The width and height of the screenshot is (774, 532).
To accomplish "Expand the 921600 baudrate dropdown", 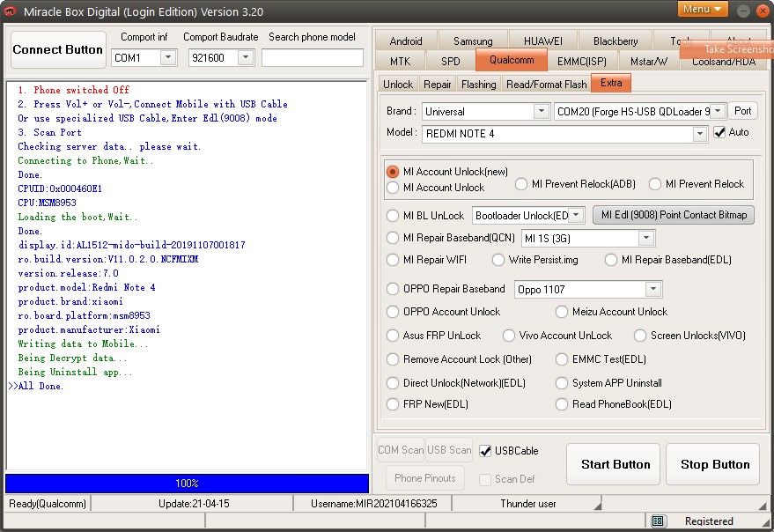I will 246,58.
